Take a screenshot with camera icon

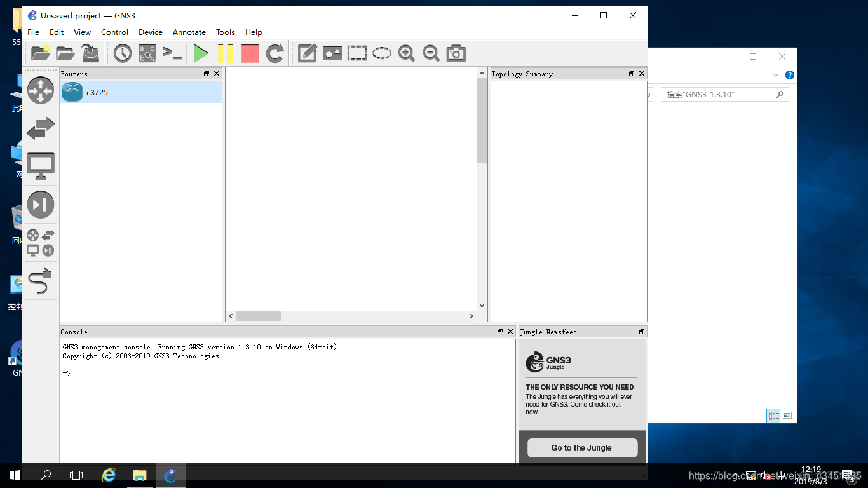(456, 53)
